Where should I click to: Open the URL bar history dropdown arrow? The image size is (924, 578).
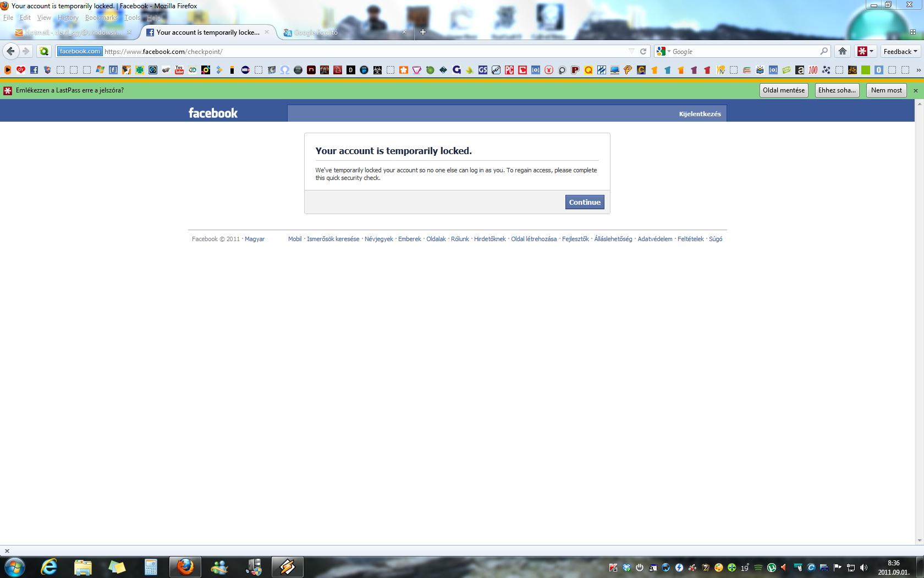pos(631,51)
